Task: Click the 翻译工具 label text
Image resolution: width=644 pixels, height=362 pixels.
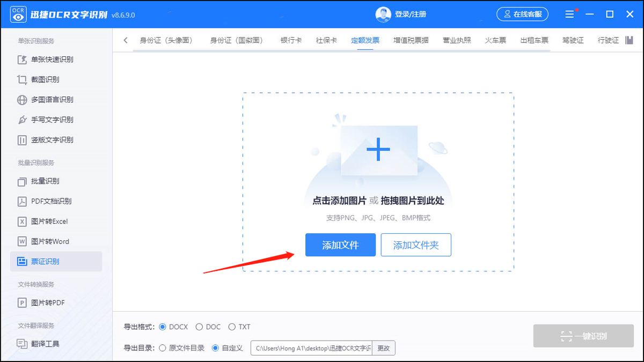Action: pyautogui.click(x=45, y=344)
